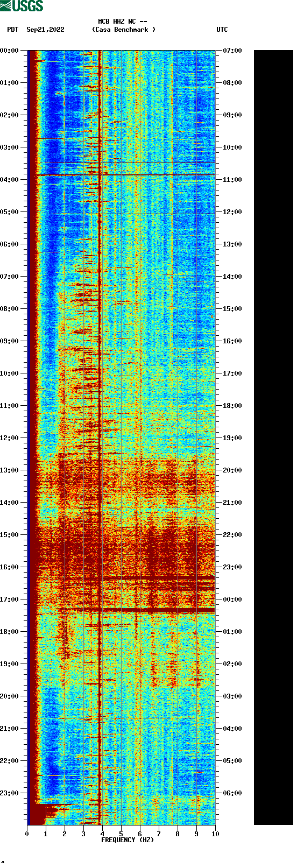Click PDT time label 07:00
The height and width of the screenshot is (868, 297).
point(10,277)
